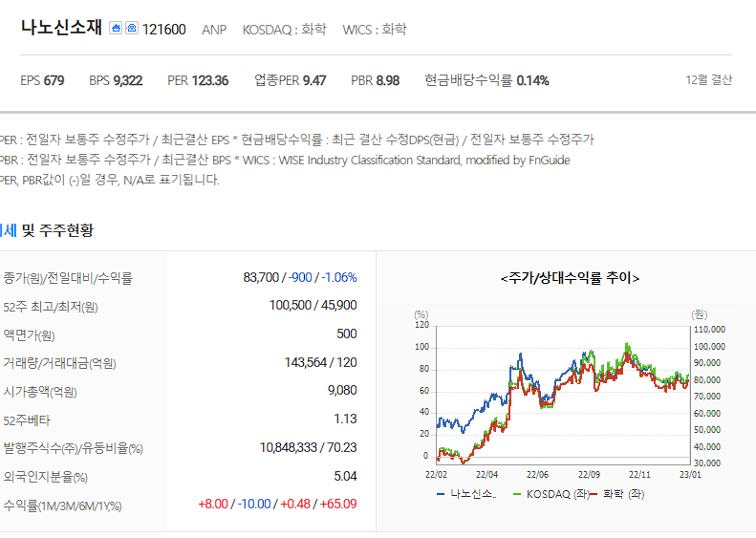The height and width of the screenshot is (538, 756).
Task: Click the telephone icon next to 121600
Action: (132, 28)
